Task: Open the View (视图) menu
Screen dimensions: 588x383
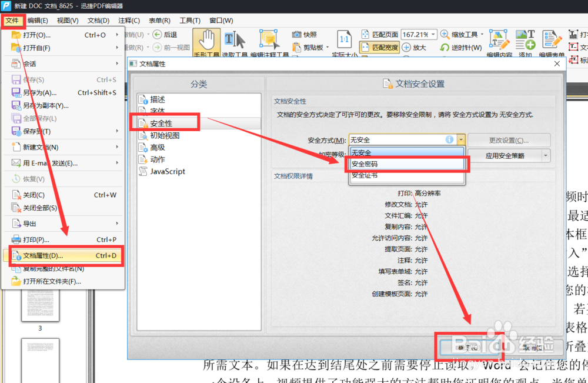Action: pyautogui.click(x=68, y=21)
